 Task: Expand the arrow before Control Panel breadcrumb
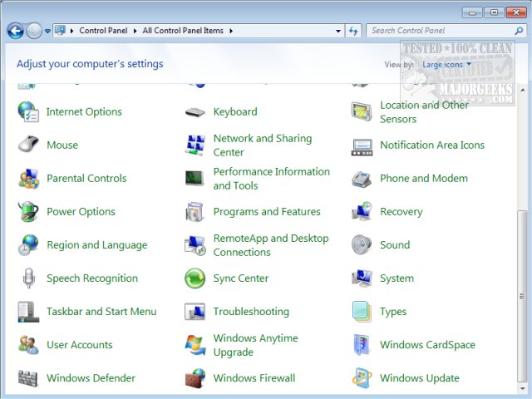point(71,31)
